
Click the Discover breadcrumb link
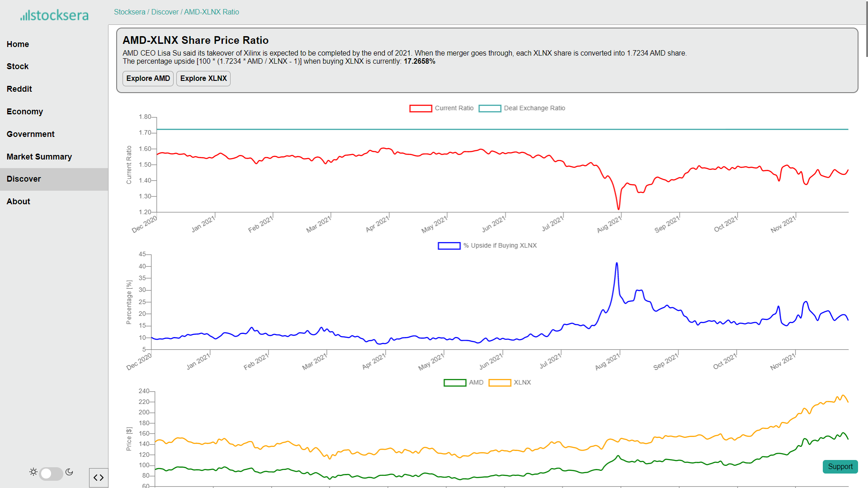tap(165, 12)
